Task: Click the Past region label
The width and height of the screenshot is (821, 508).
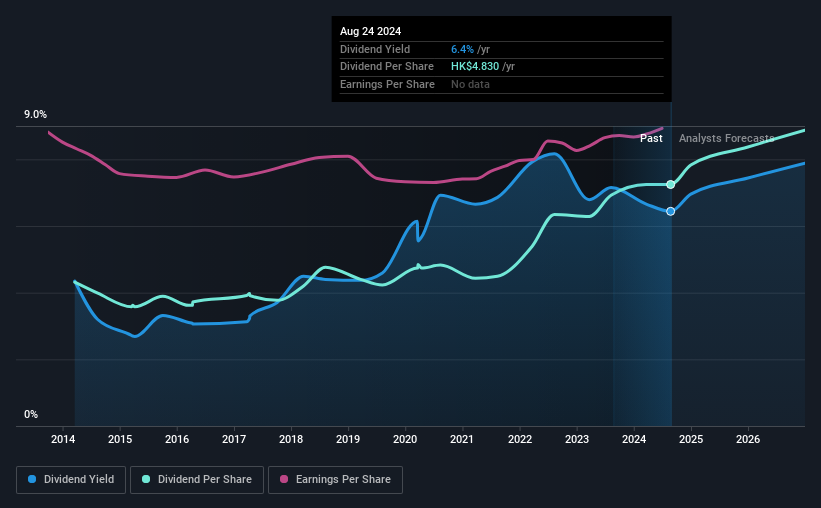Action: coord(651,138)
